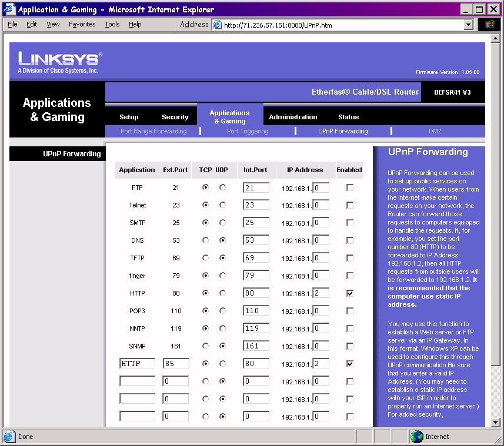Click the page icon in Address bar

[x=218, y=25]
